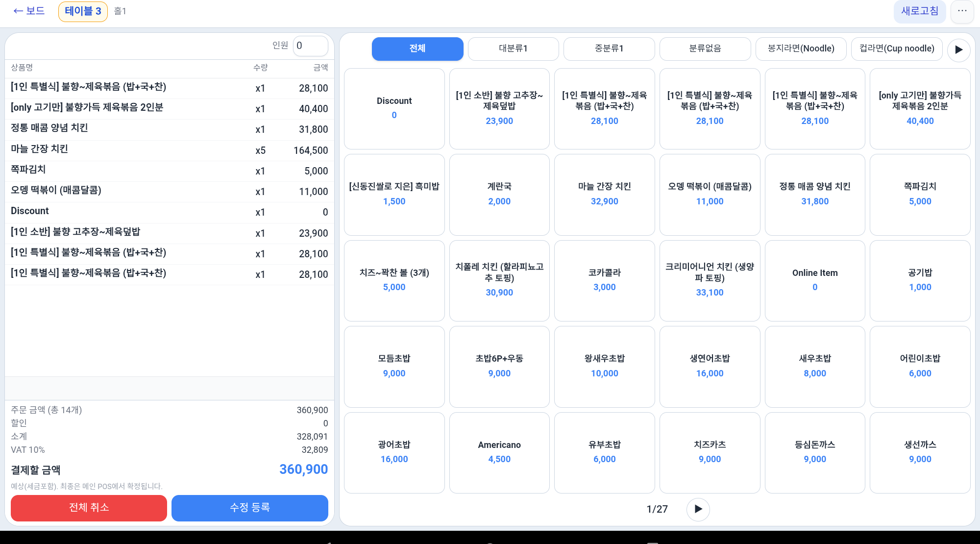Image resolution: width=980 pixels, height=544 pixels.
Task: Click the VAT 10% summary line
Action: (x=170, y=450)
